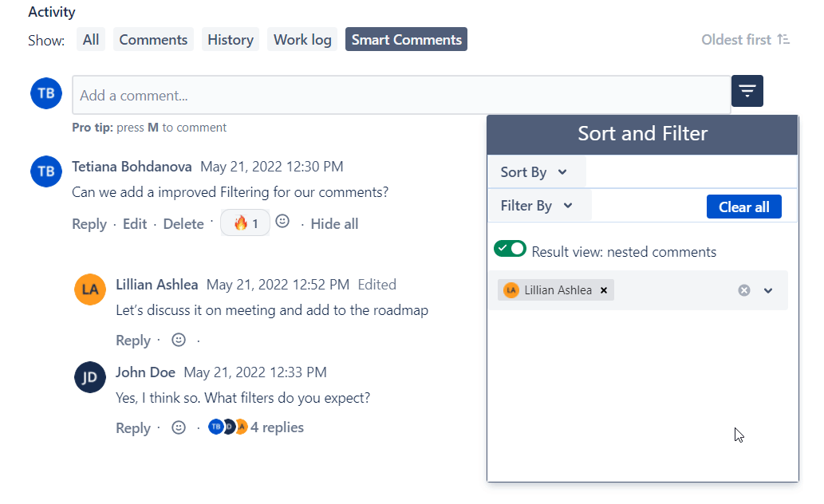Click the fire emoji reaction on Tetiana's comment
The width and height of the screenshot is (824, 504).
[245, 223]
